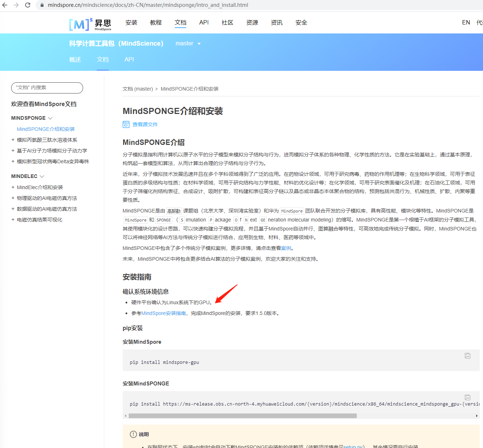
Task: Click the 查看源文件 source code icon
Action: (126, 124)
